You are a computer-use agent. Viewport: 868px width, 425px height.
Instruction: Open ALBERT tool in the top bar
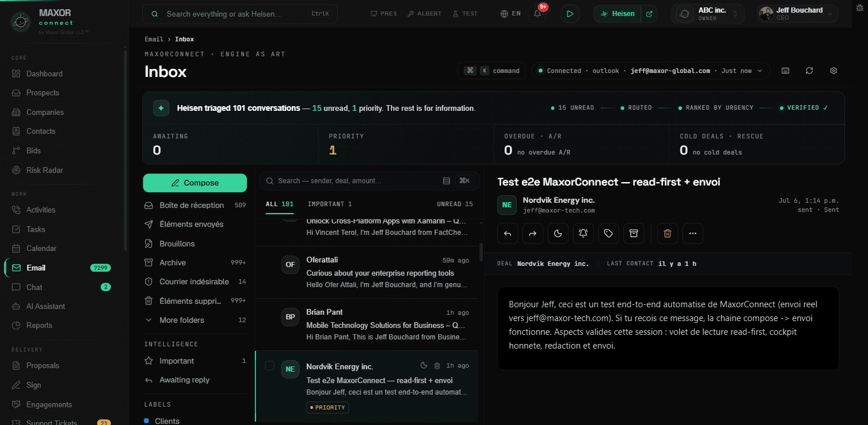(424, 14)
